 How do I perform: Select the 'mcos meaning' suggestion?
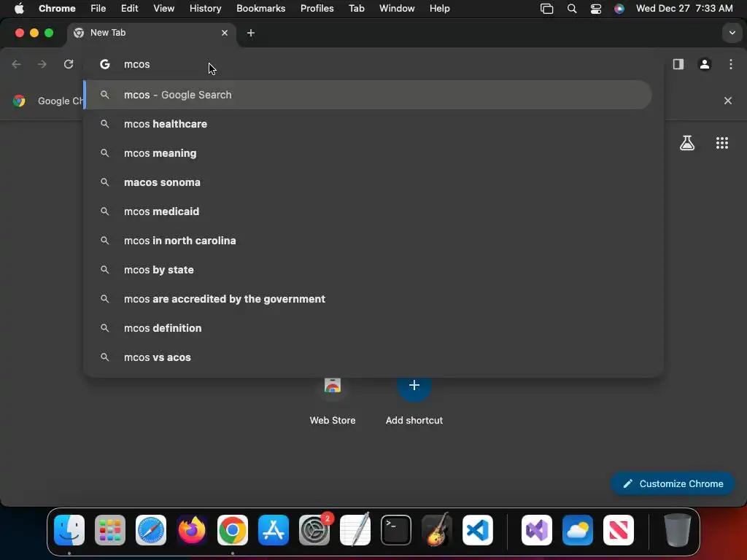[368, 153]
